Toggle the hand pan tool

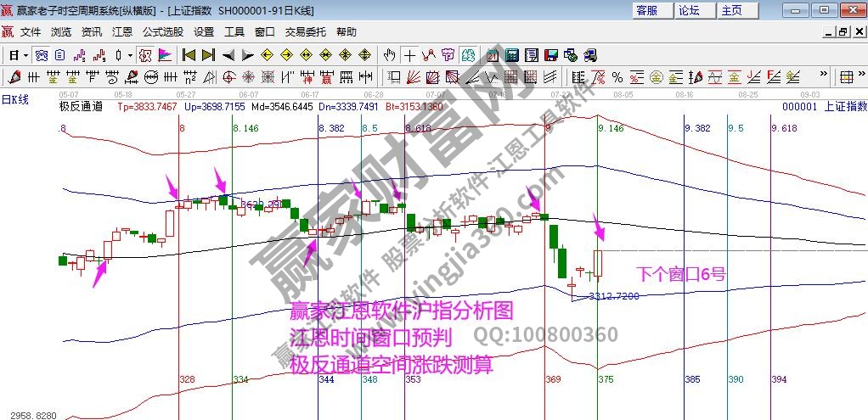[x=390, y=55]
